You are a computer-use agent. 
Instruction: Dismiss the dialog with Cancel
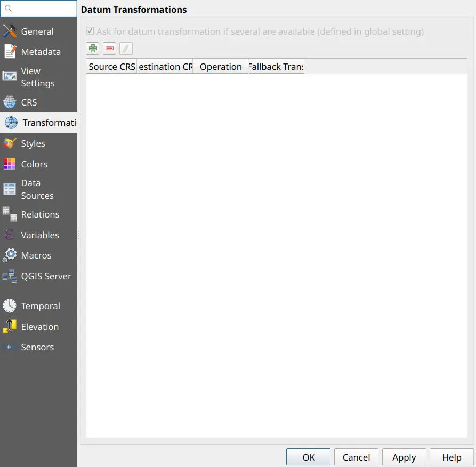[356, 457]
